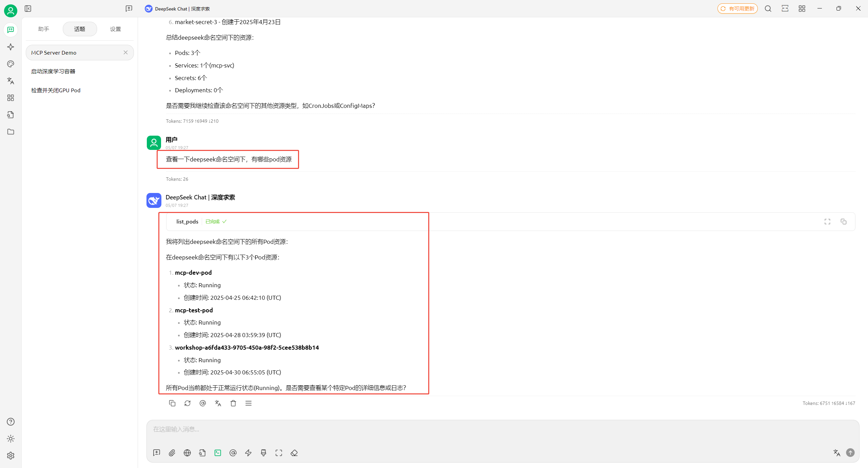Toggle web search globe icon
The width and height of the screenshot is (868, 468).
click(187, 453)
